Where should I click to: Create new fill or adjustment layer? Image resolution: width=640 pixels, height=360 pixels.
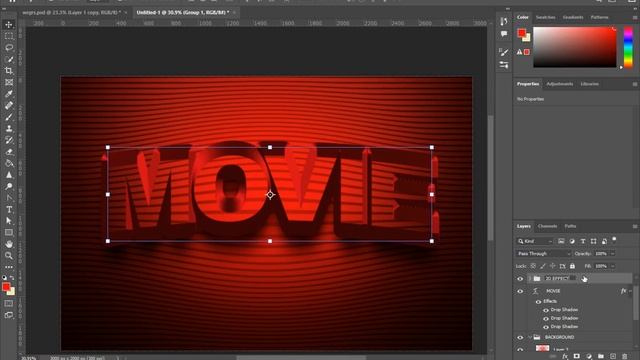click(589, 356)
